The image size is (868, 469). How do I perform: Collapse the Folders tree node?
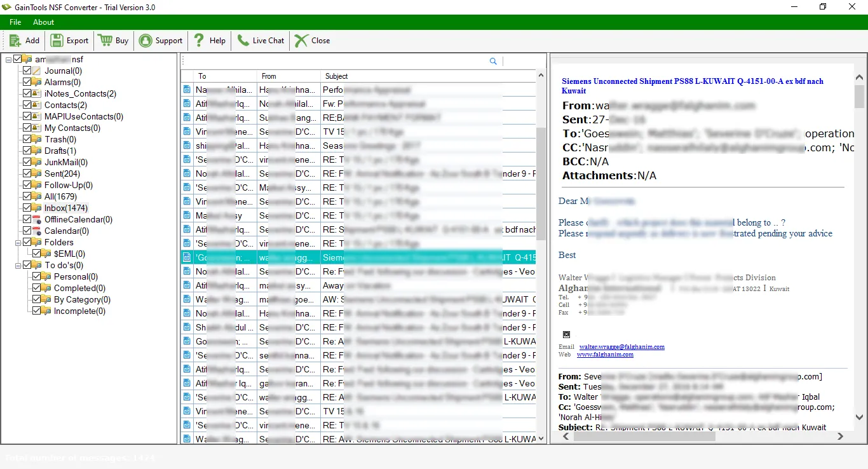coord(18,242)
